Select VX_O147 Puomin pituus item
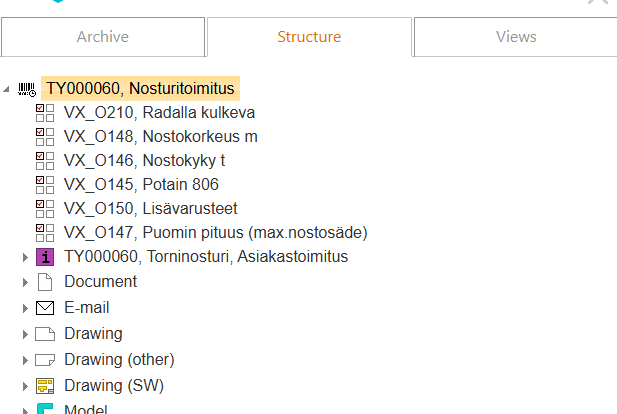This screenshot has height=414, width=617. point(215,233)
